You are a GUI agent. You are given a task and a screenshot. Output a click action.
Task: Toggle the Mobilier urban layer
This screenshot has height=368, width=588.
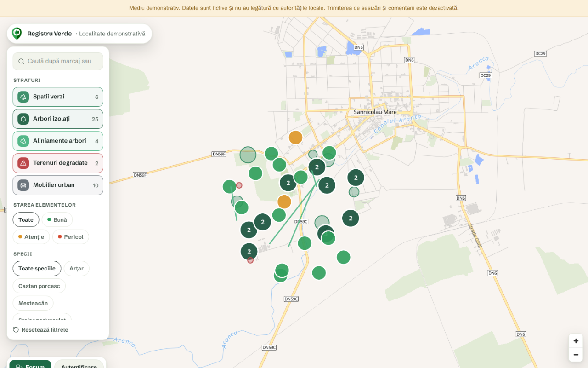pyautogui.click(x=58, y=185)
